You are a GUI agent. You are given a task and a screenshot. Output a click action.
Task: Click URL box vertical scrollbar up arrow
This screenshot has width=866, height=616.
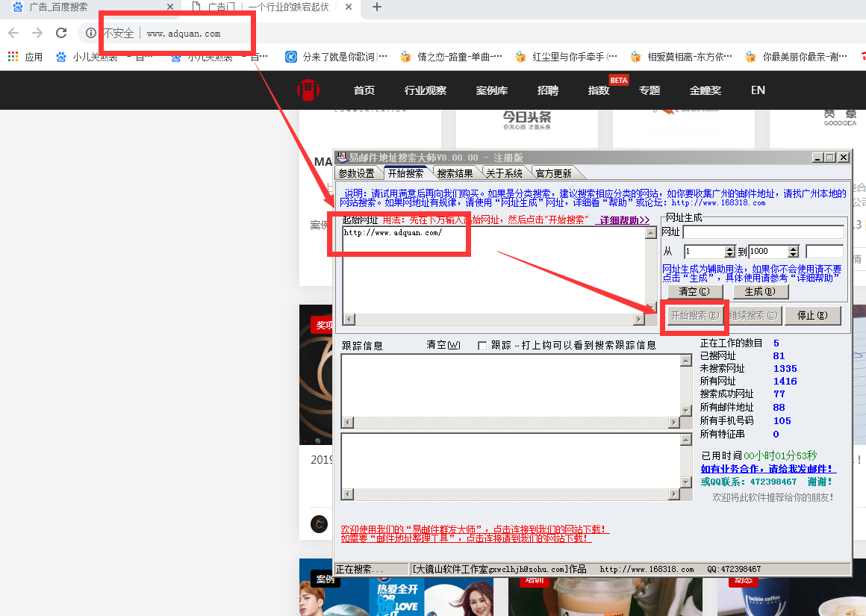[x=651, y=233]
